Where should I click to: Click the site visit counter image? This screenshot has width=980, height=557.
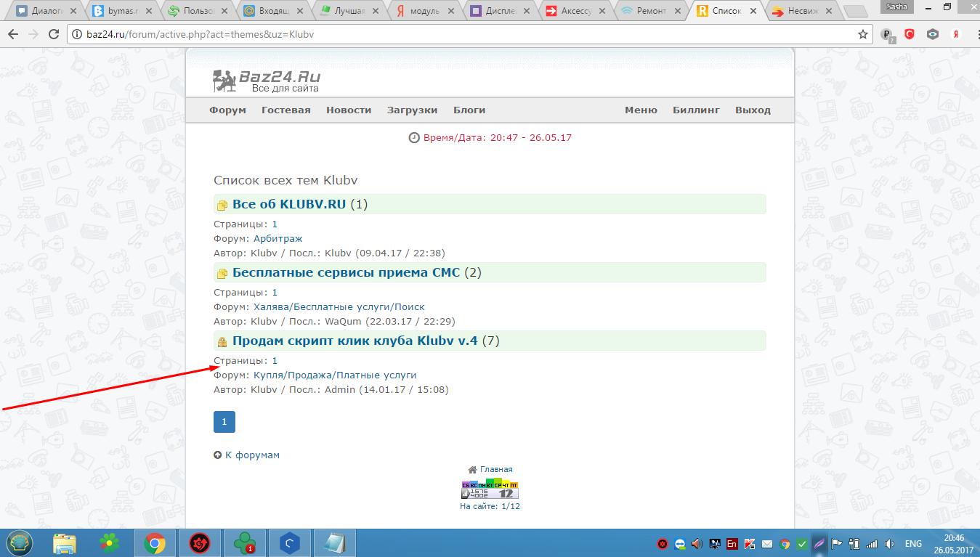coord(490,489)
